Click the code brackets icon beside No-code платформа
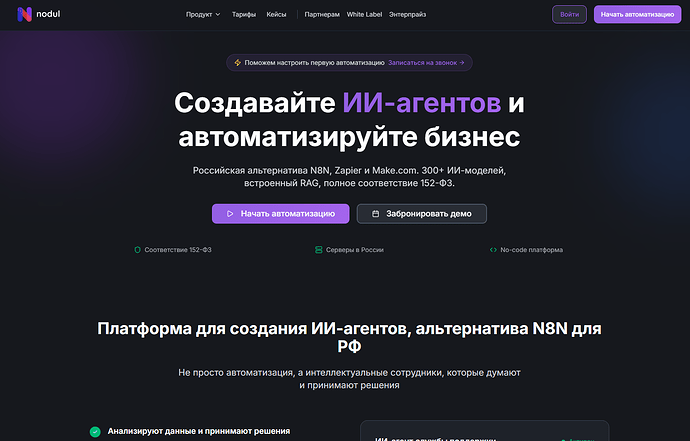This screenshot has height=441, width=690. 493,249
